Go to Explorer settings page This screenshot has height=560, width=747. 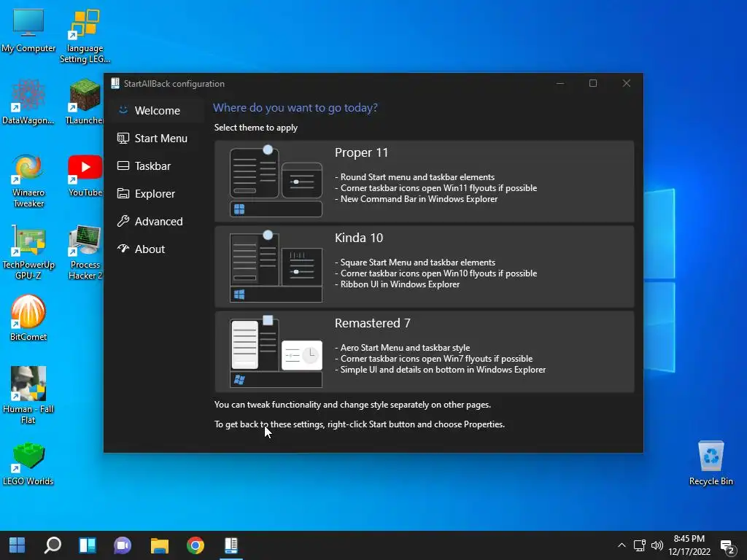point(157,193)
